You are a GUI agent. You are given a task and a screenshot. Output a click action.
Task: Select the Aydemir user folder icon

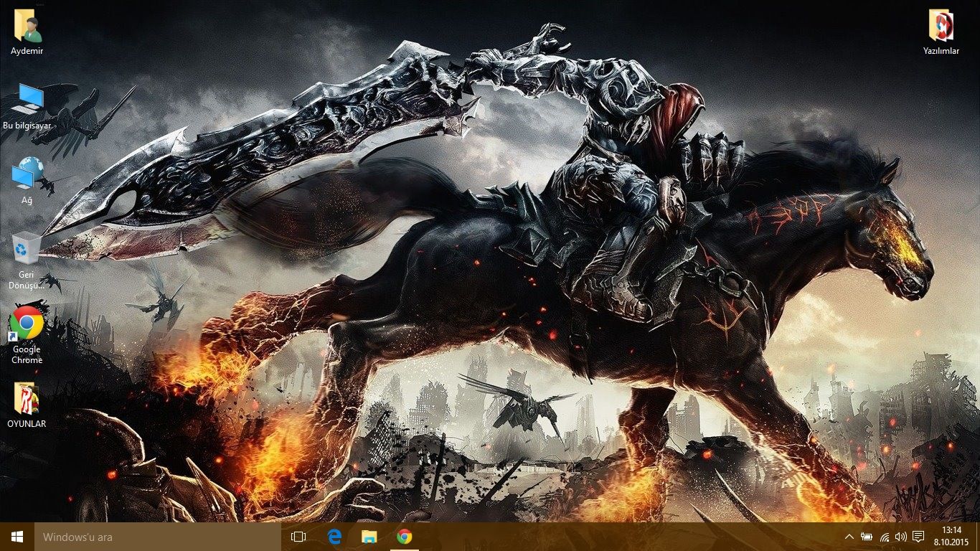[x=27, y=32]
